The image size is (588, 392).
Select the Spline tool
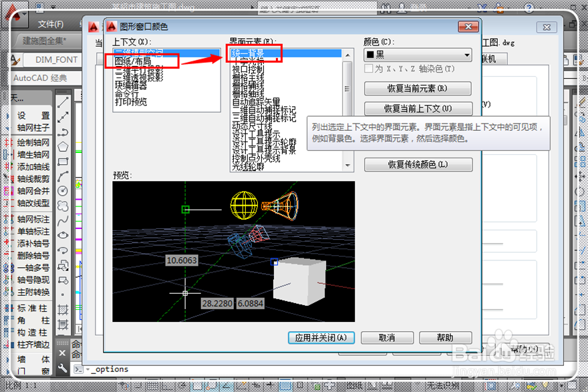coord(63,220)
